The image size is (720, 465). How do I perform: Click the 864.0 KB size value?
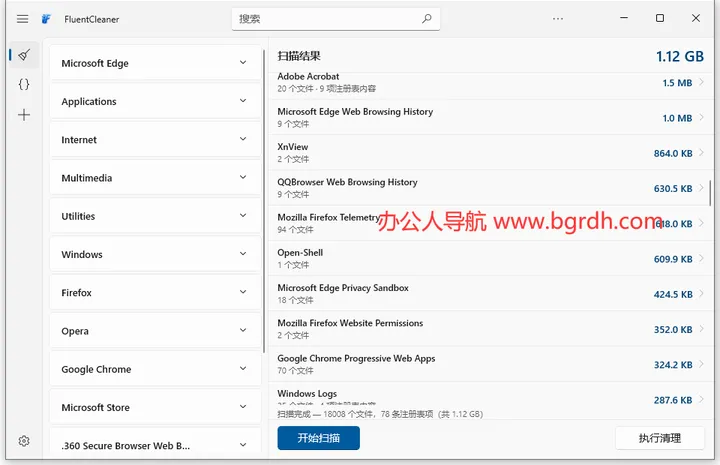[673, 153]
